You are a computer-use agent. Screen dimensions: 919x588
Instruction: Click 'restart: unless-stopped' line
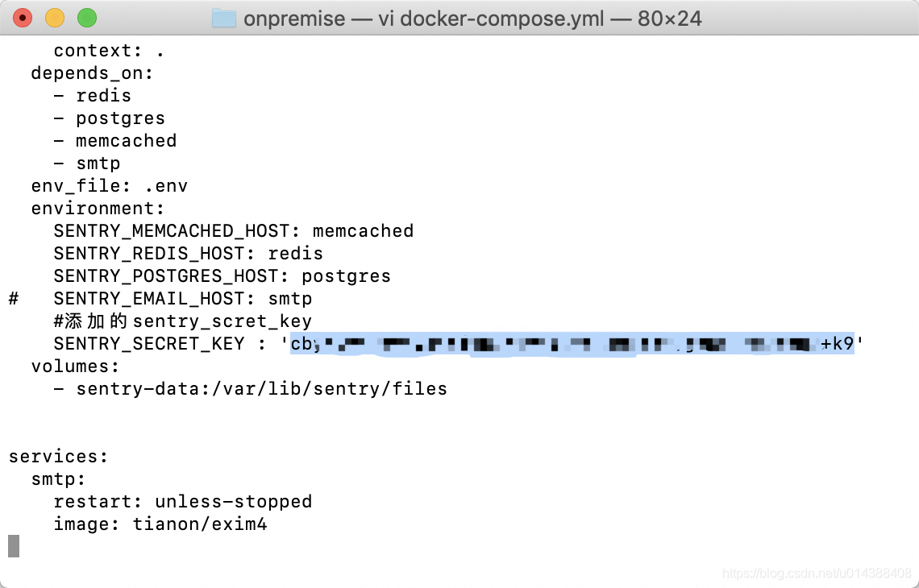(183, 502)
